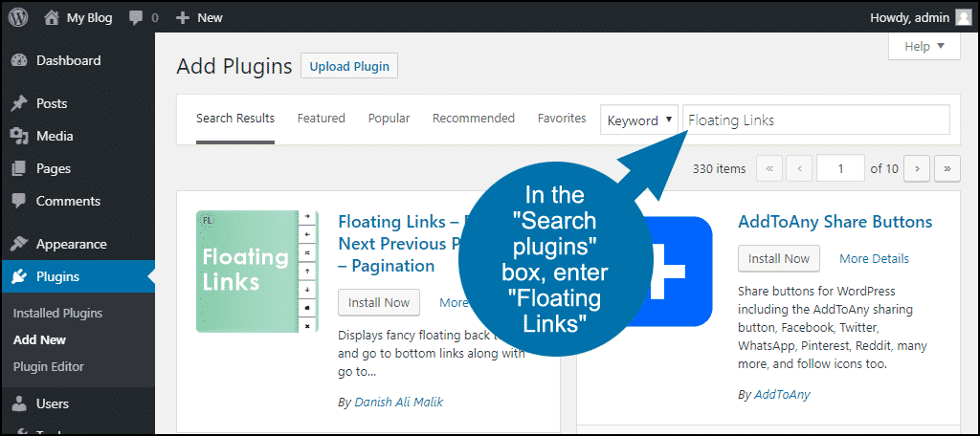Click the "330 items" count text
The image size is (980, 436).
pos(720,168)
